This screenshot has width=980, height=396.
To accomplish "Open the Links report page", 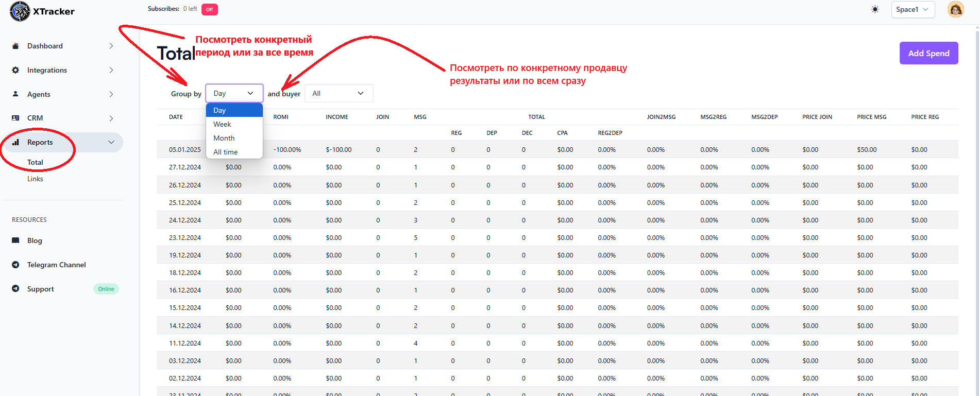I will tap(35, 179).
